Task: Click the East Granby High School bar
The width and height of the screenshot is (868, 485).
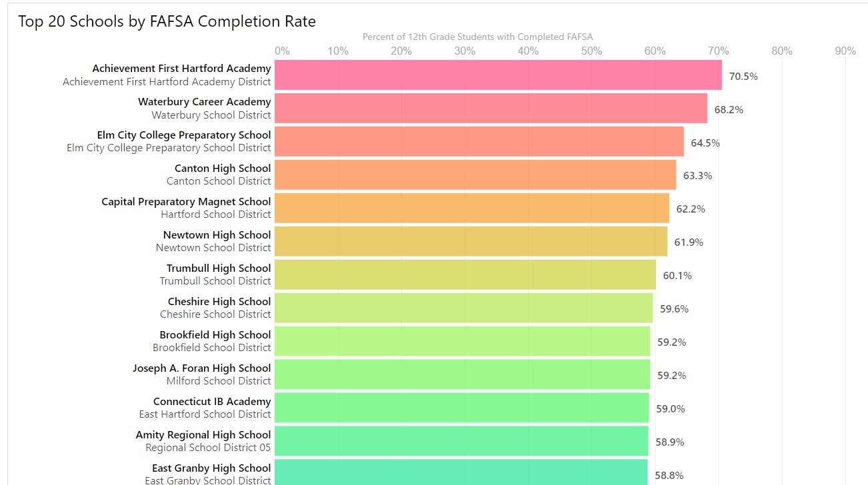Action: click(461, 472)
